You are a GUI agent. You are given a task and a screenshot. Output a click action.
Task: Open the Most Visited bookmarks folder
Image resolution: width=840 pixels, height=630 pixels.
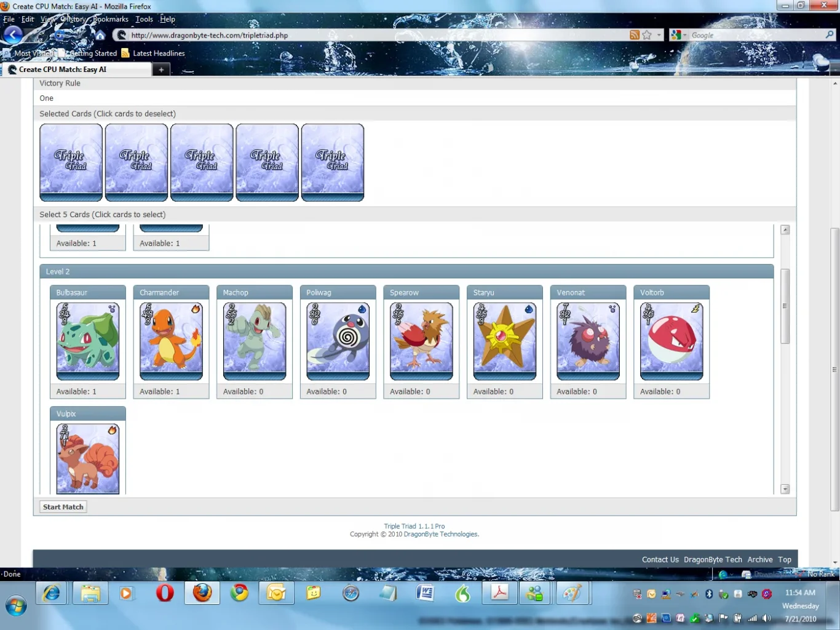pyautogui.click(x=30, y=54)
